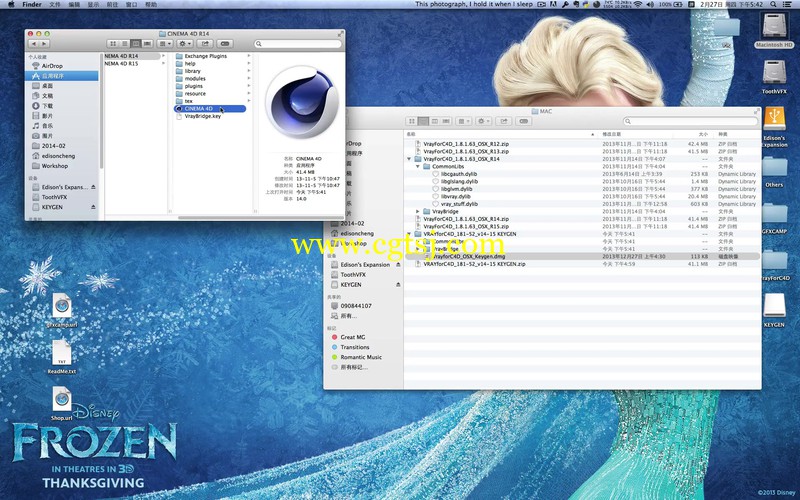Click the share button in MAC window
The height and width of the screenshot is (500, 800).
[504, 121]
